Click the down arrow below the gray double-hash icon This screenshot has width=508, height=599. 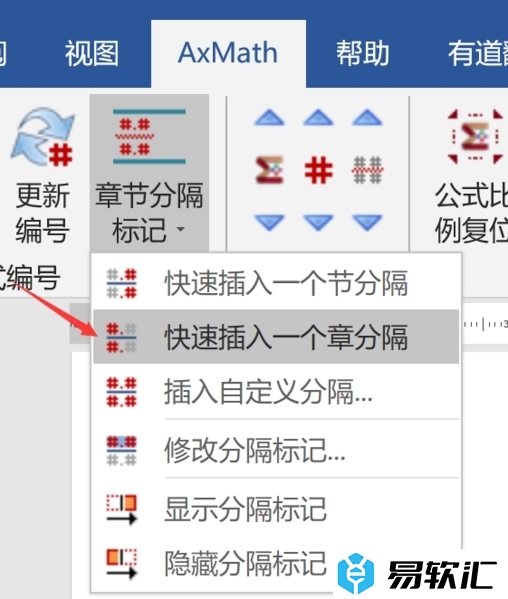pyautogui.click(x=367, y=223)
